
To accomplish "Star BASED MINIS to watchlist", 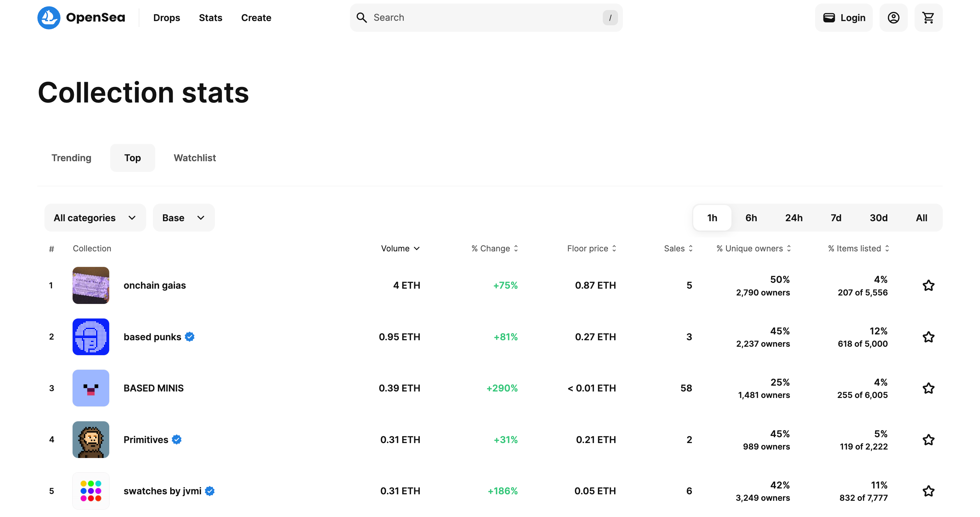I will [928, 388].
